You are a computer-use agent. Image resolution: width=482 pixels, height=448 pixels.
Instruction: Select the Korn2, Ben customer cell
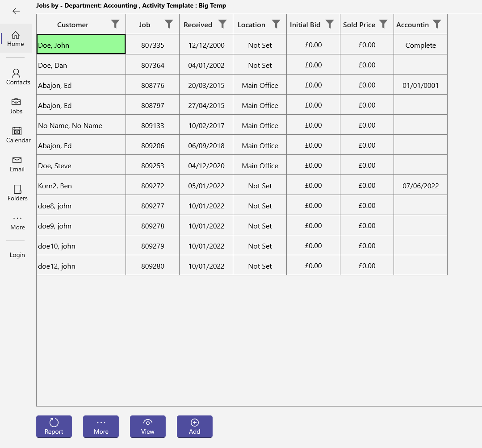point(81,185)
